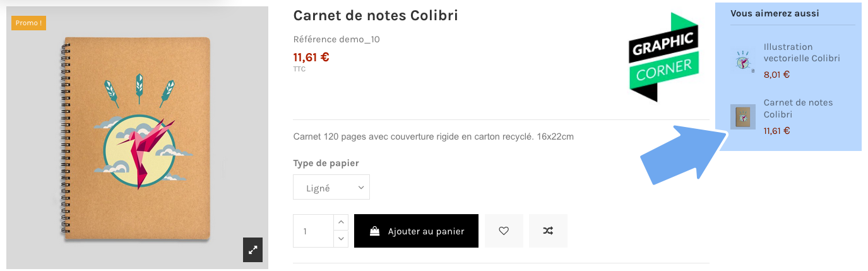The width and height of the screenshot is (868, 271).
Task: Click the Promo ! badge on image
Action: click(x=28, y=23)
